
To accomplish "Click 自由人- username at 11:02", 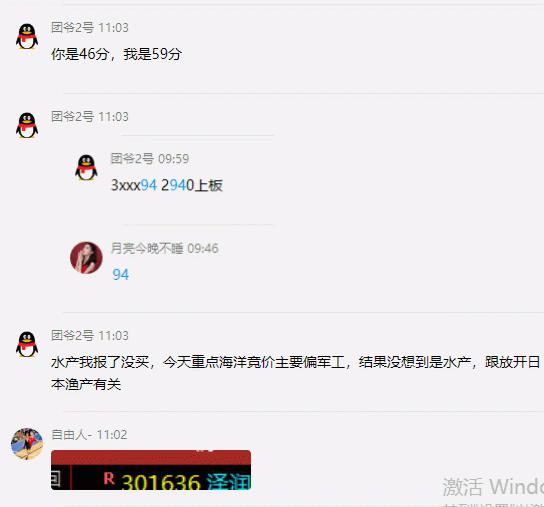I will click(x=71, y=434).
